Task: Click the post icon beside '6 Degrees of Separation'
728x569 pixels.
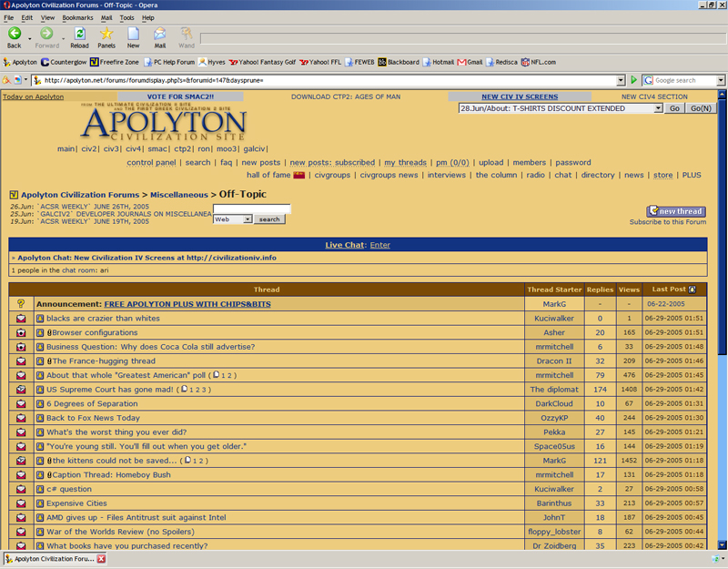Action: click(x=40, y=403)
